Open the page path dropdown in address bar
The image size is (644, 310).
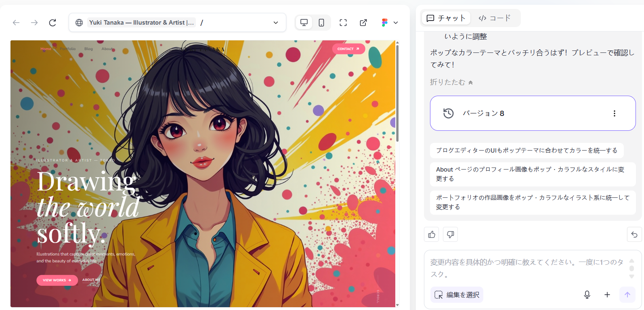[x=276, y=23]
